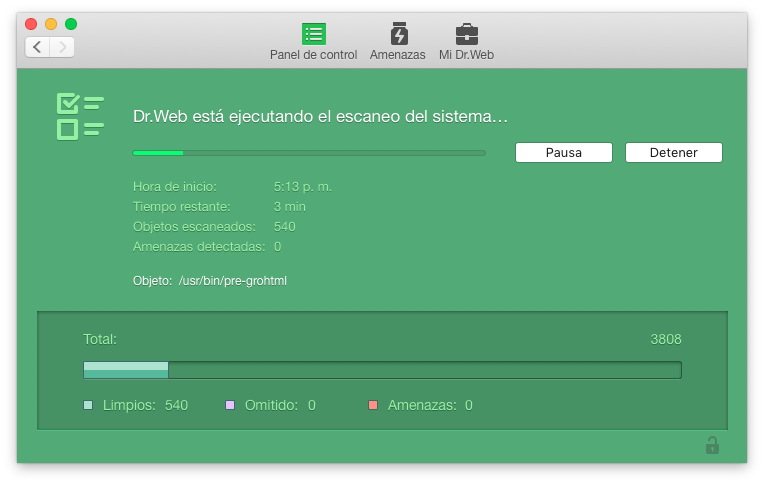Click the scan checklist icon
This screenshot has height=484, width=764.
coord(80,116)
